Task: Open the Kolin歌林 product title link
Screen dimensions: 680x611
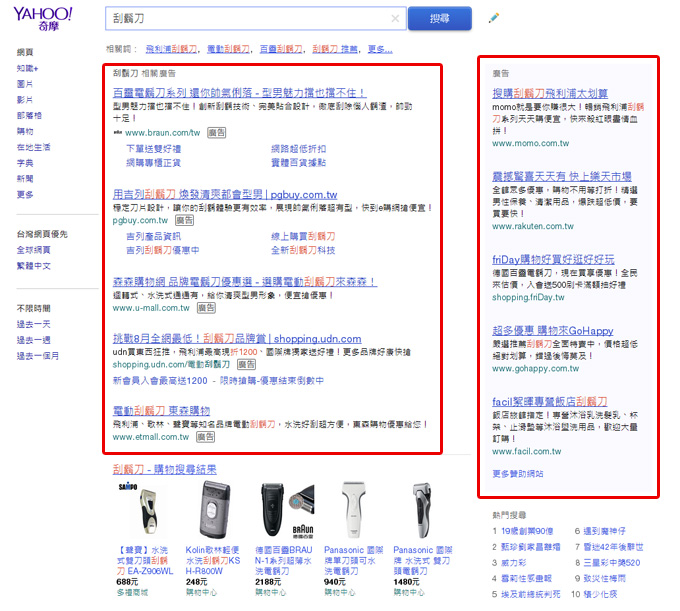Action: 212,561
